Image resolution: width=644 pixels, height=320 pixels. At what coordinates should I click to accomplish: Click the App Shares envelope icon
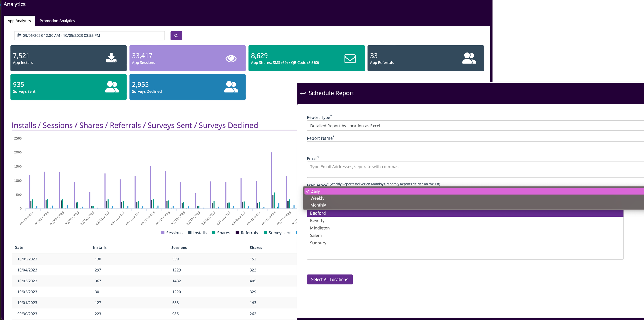point(350,59)
